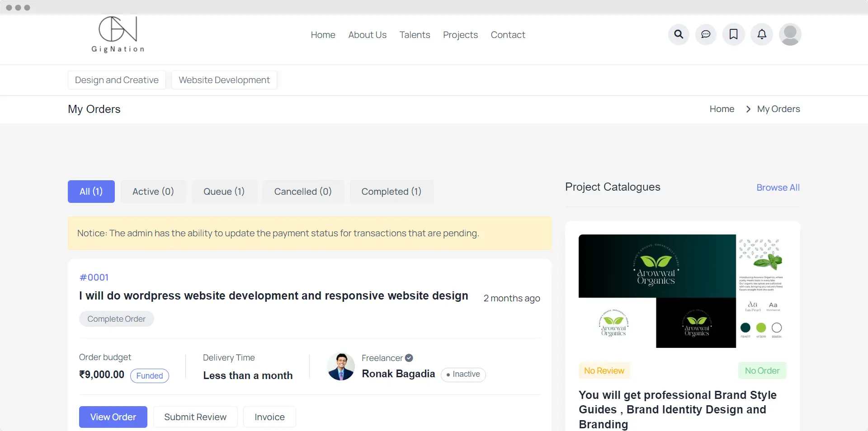This screenshot has width=868, height=431.
Task: Click the No Review tag
Action: click(604, 371)
